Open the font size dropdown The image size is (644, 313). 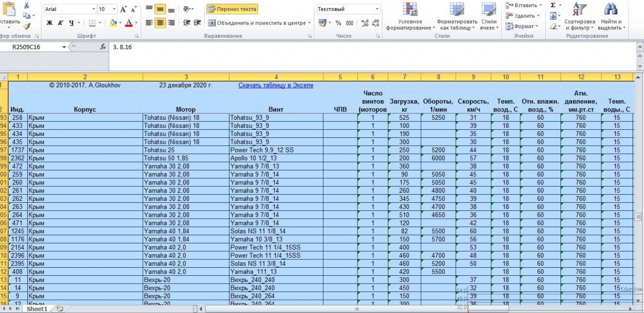click(x=115, y=9)
